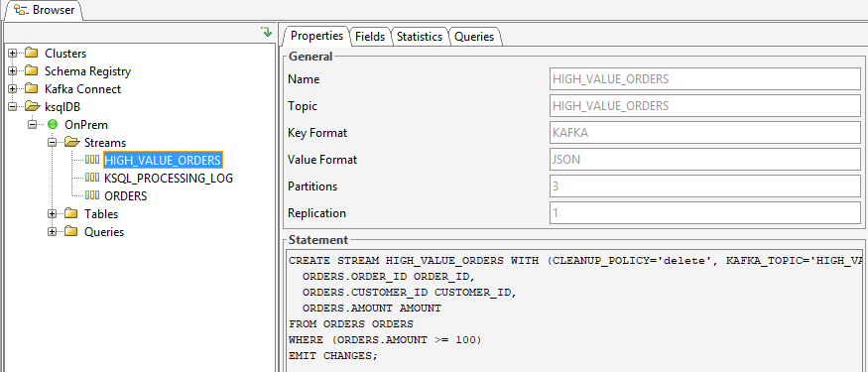
Task: Click the HIGH_VALUE_ORDERS stream icon
Action: click(92, 160)
